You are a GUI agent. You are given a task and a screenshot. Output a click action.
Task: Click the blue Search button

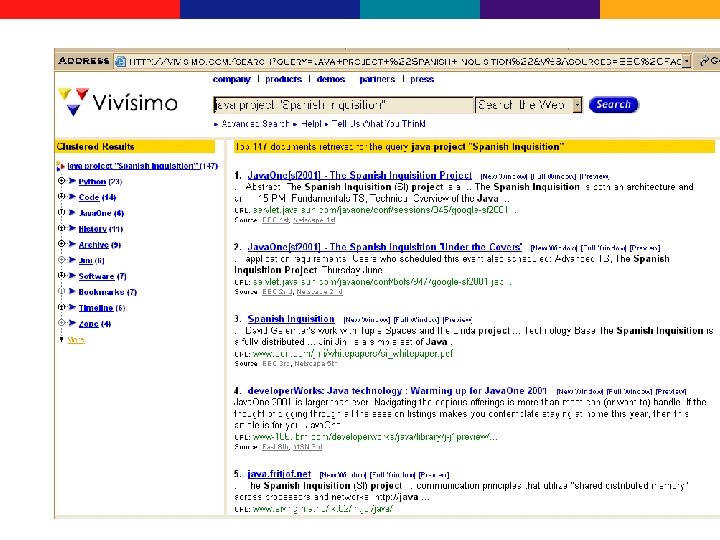pos(613,105)
